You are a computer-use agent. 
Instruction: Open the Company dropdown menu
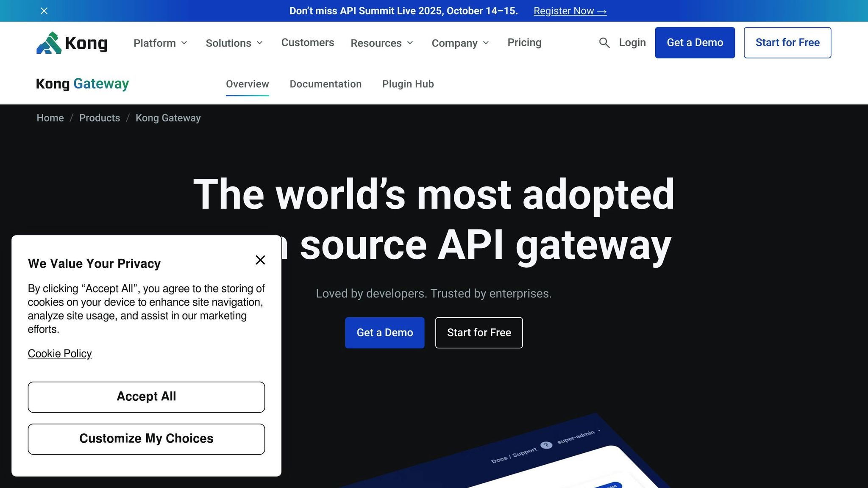coord(460,43)
